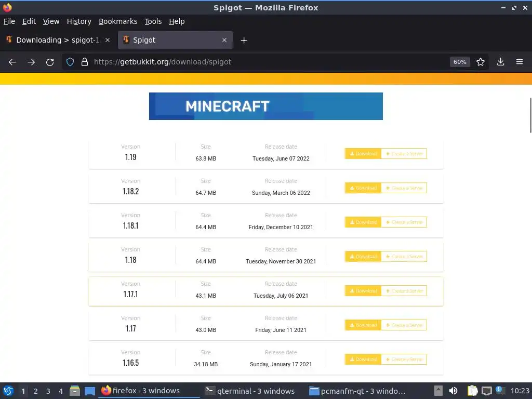The width and height of the screenshot is (532, 399).
Task: Click the 63.8 MB size value
Action: point(206,158)
